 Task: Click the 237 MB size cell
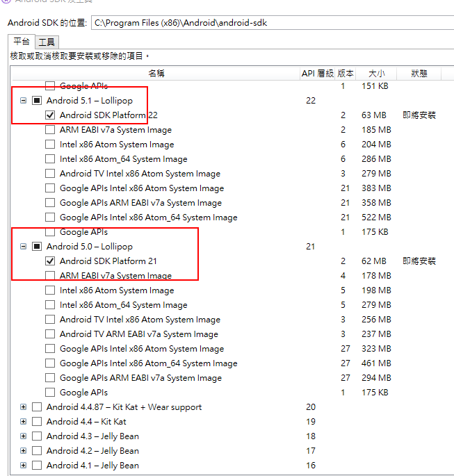point(376,334)
